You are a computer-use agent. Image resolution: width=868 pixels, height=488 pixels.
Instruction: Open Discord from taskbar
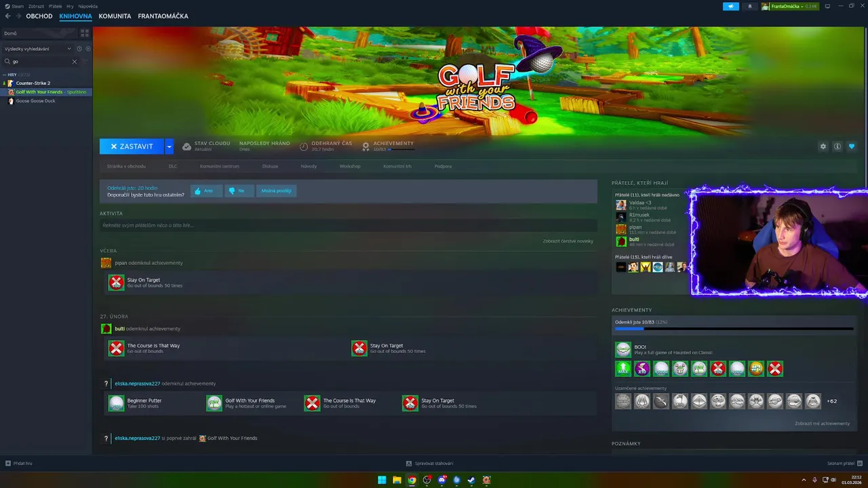(x=441, y=480)
